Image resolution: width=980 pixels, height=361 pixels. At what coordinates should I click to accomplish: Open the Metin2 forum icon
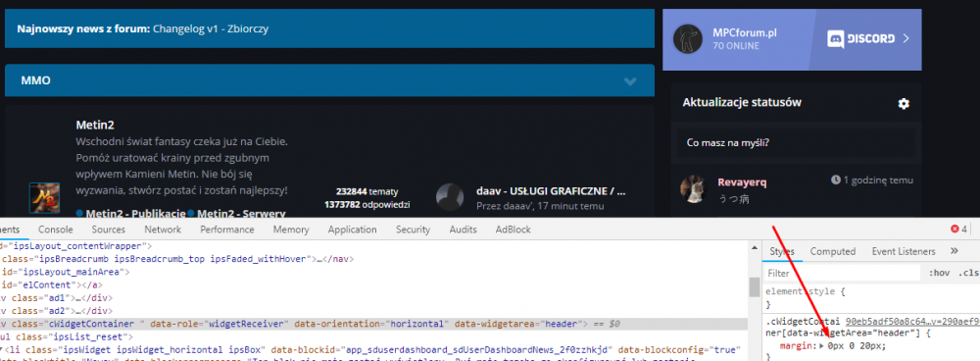click(44, 197)
